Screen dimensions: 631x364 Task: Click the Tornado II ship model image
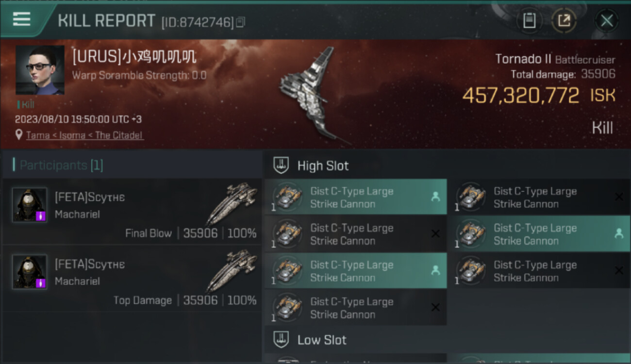point(312,95)
